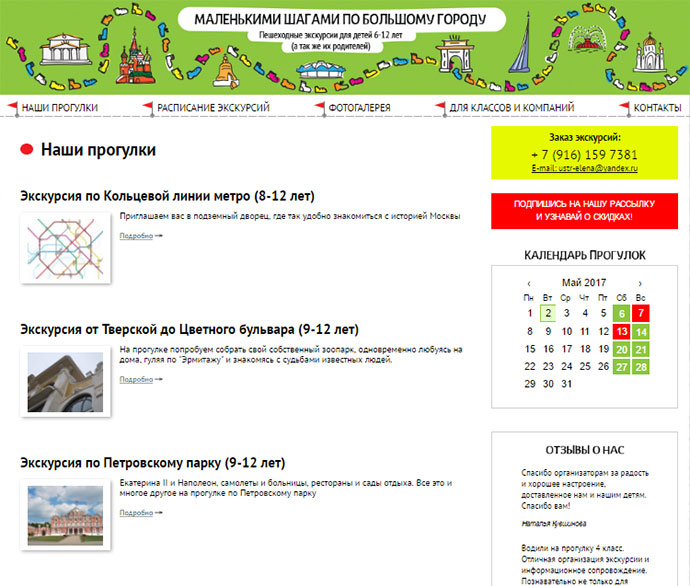Click the email link ustr-elena@yandex.ru

point(584,168)
